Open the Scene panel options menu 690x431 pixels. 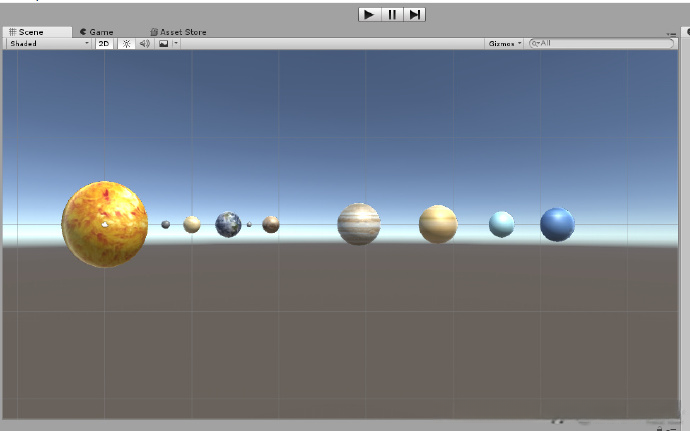pos(671,34)
